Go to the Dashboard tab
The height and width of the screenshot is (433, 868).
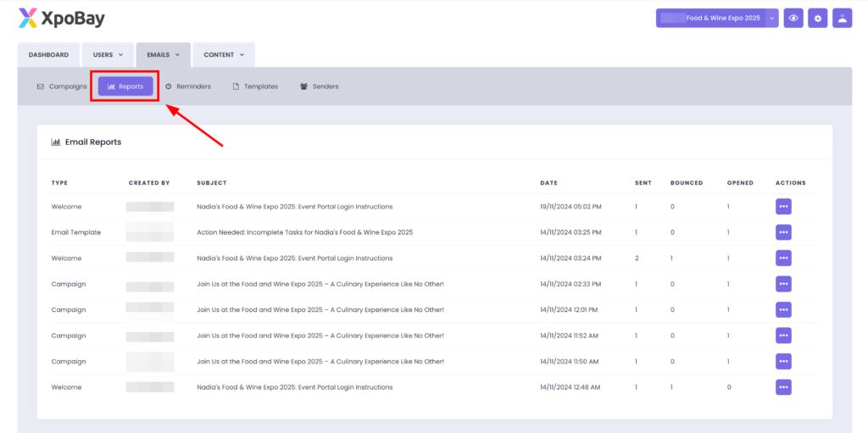point(48,55)
